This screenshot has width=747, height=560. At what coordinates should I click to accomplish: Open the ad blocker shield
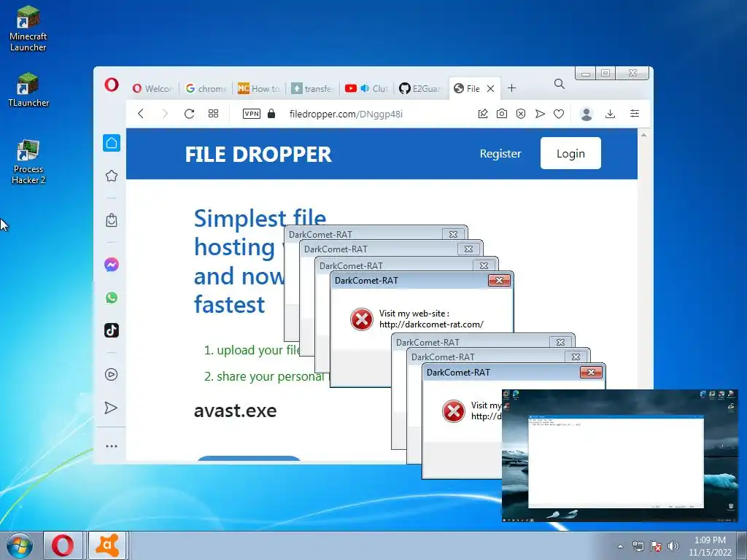click(x=521, y=114)
